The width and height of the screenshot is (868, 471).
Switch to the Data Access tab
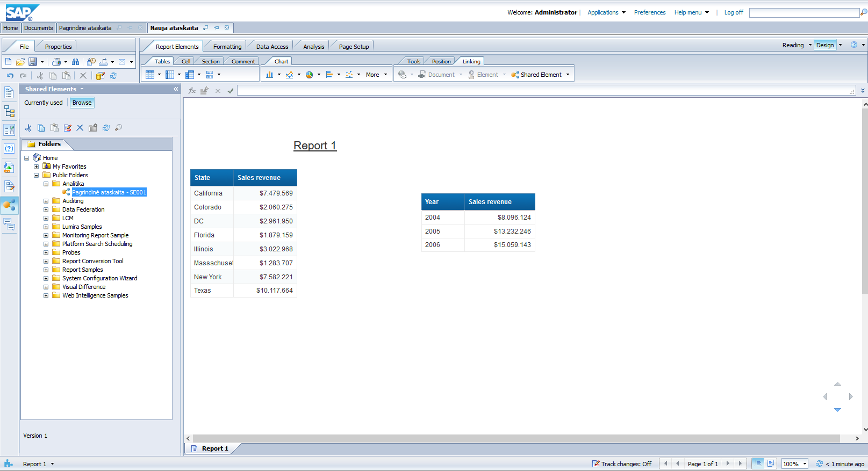click(272, 47)
